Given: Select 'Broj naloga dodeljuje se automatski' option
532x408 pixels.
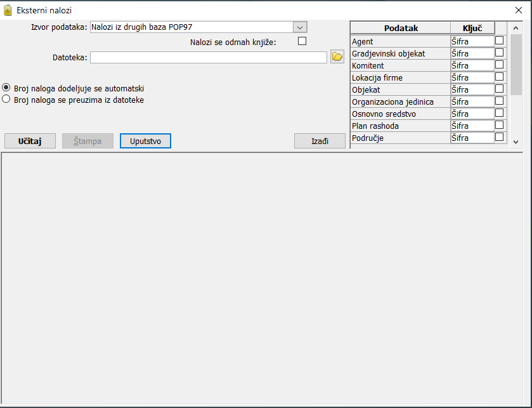Looking at the screenshot, I should (x=6, y=88).
